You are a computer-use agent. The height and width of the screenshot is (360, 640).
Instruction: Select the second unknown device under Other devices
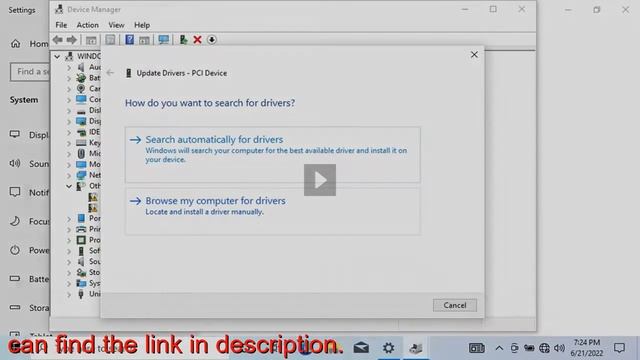[93, 207]
